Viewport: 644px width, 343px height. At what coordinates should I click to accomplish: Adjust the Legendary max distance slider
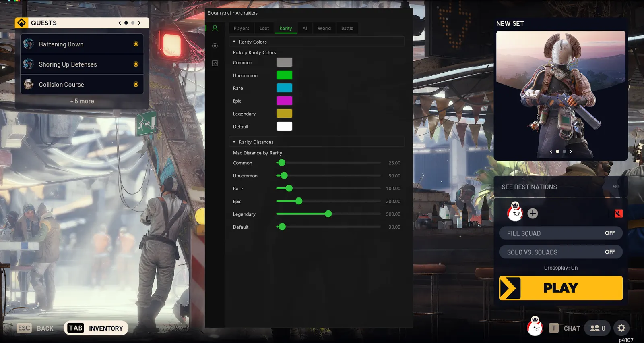pos(328,214)
